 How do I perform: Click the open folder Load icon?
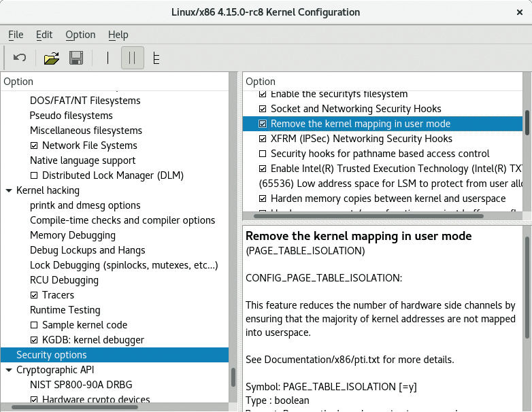click(52, 58)
